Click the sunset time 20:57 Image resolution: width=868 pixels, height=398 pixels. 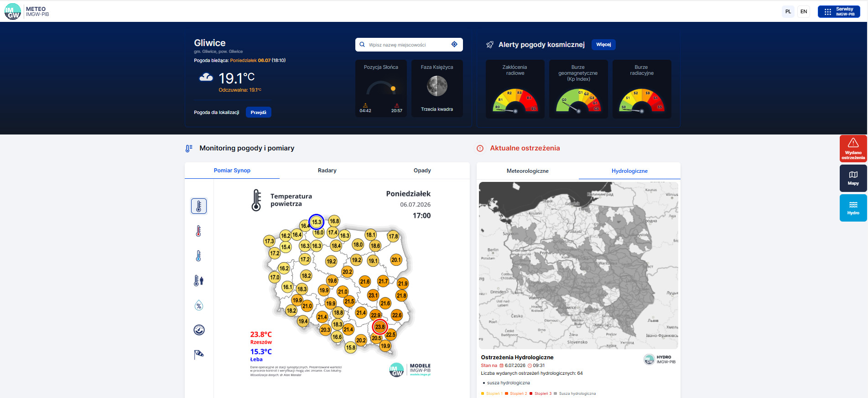397,110
